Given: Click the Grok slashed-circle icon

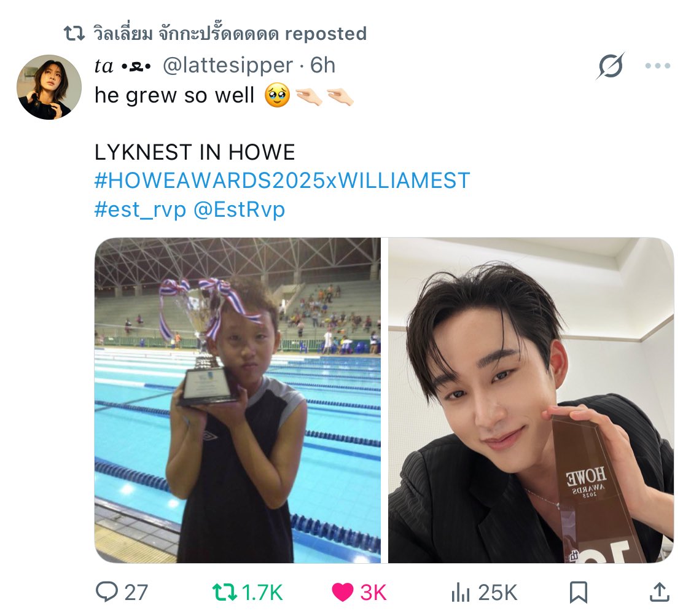Looking at the screenshot, I should pyautogui.click(x=611, y=66).
